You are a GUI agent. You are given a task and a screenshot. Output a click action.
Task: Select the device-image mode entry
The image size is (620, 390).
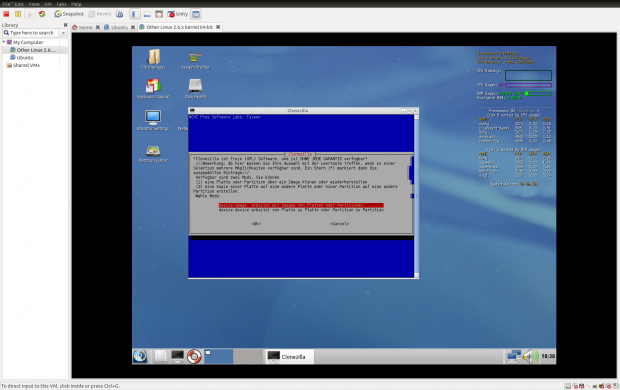301,205
